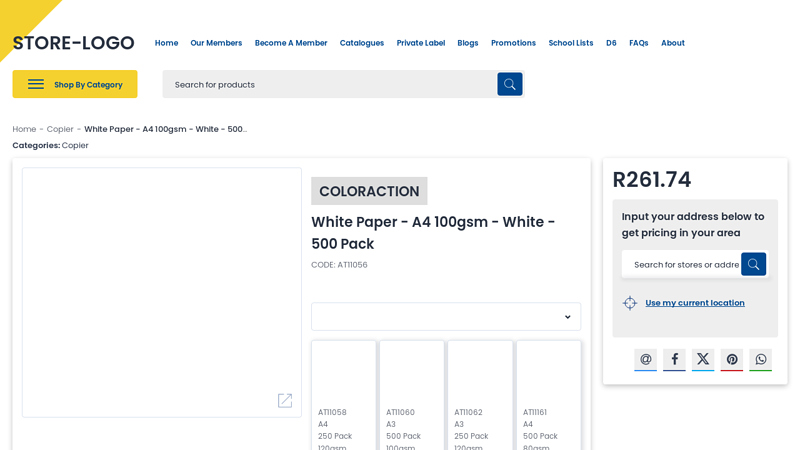
Task: Share product via email icon
Action: point(645,360)
